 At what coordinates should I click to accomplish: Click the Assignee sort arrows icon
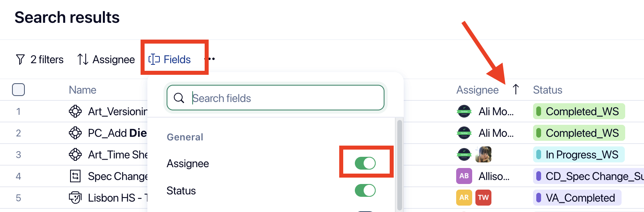click(83, 60)
